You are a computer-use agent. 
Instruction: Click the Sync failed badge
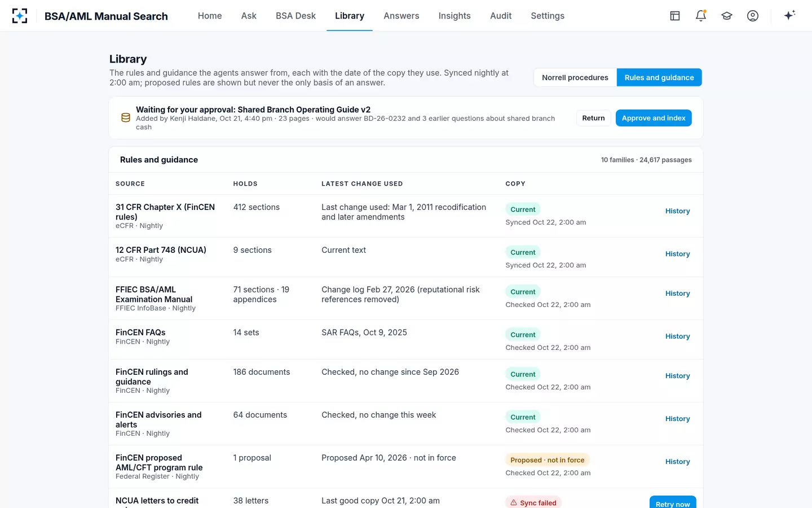(x=533, y=502)
